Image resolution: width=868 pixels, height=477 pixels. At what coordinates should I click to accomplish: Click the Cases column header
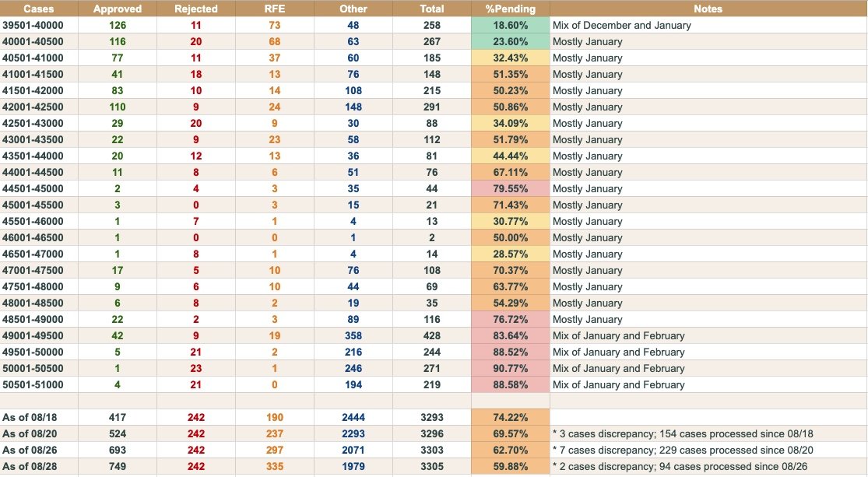(38, 9)
